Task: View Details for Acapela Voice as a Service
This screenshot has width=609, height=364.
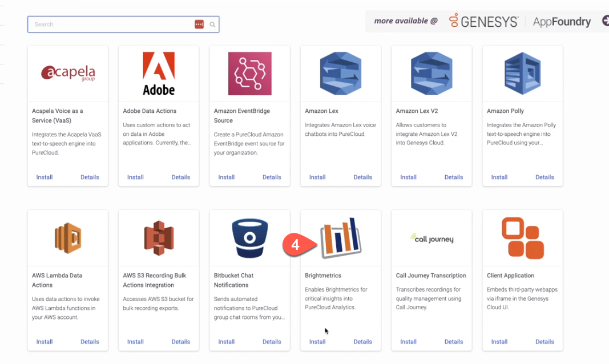Action: (90, 177)
